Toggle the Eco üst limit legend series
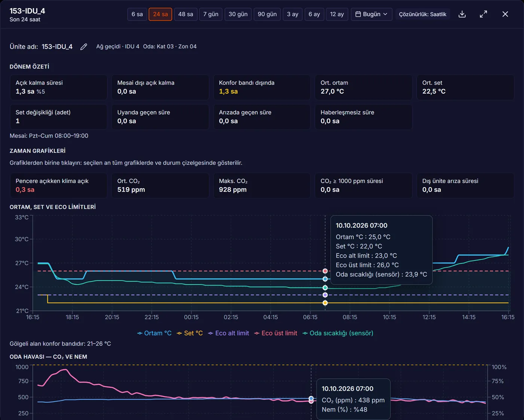The height and width of the screenshot is (420, 524). 275,333
